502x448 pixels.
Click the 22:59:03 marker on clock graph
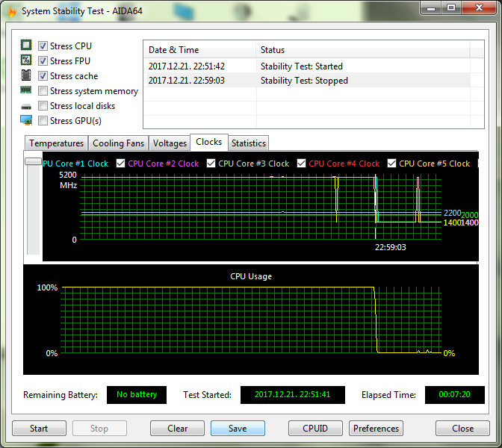390,247
